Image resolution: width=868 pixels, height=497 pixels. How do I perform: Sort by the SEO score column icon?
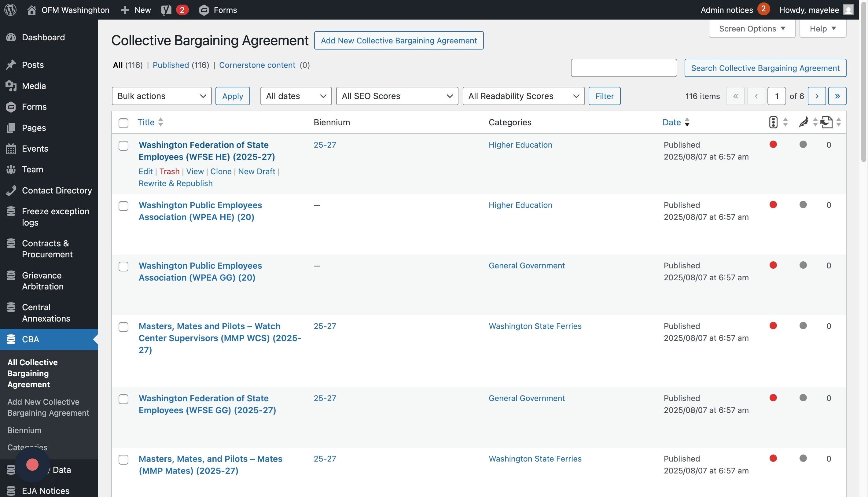(x=773, y=122)
